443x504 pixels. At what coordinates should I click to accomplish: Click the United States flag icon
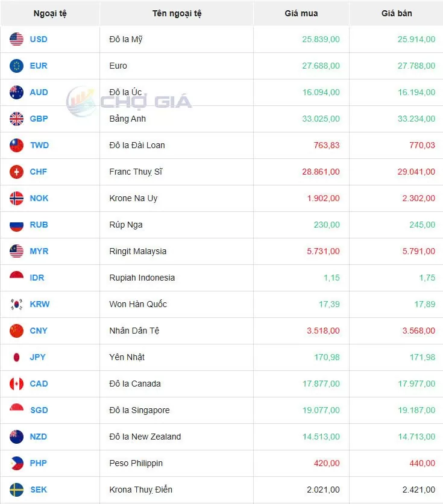[x=17, y=40]
